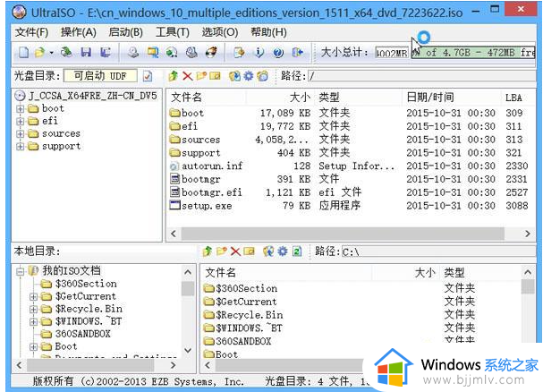Expand the $GetCurrent folder in local tree
The image size is (543, 392).
(33, 297)
